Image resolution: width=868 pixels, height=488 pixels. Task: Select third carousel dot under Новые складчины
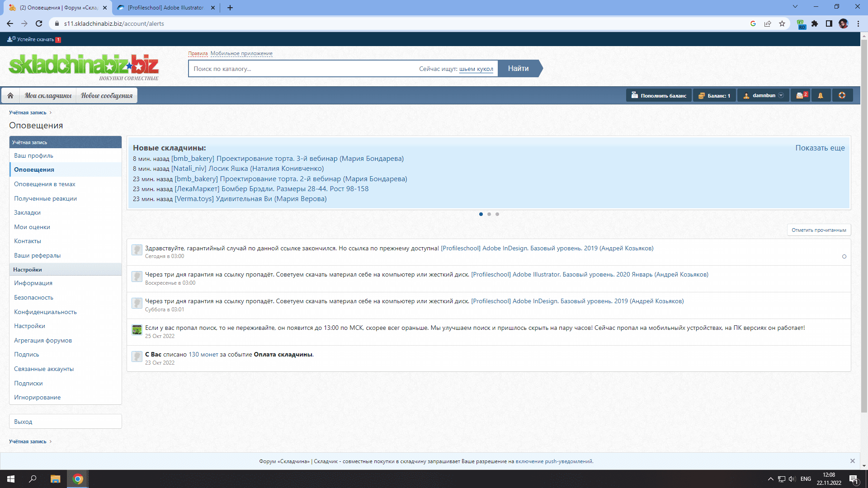(x=497, y=214)
